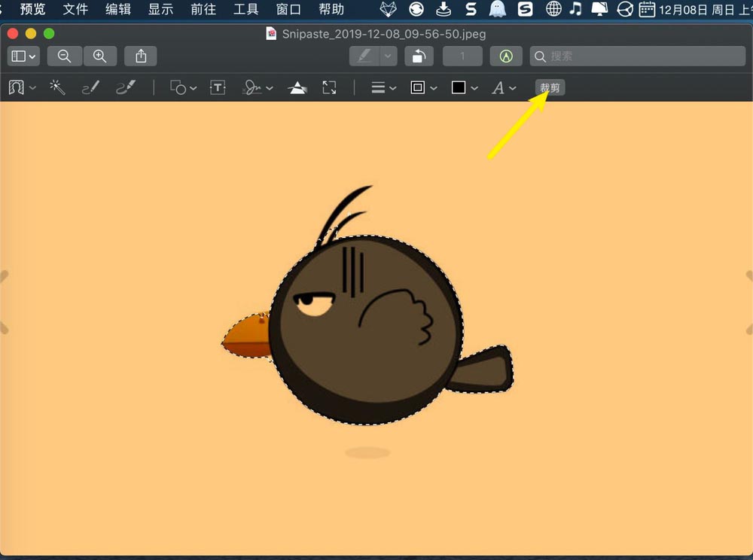The height and width of the screenshot is (560, 753).
Task: Choose the Draw brush tool
Action: (x=126, y=87)
